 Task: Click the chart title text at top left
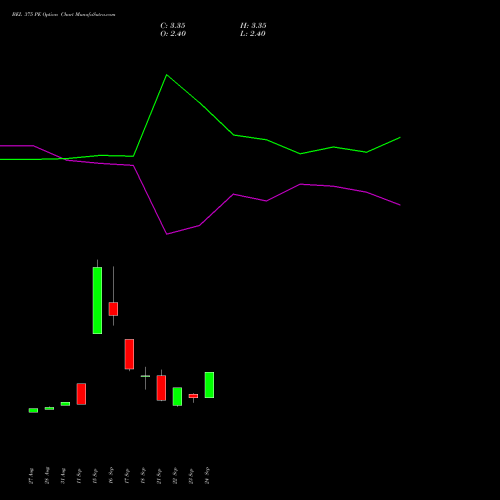pyautogui.click(x=64, y=15)
